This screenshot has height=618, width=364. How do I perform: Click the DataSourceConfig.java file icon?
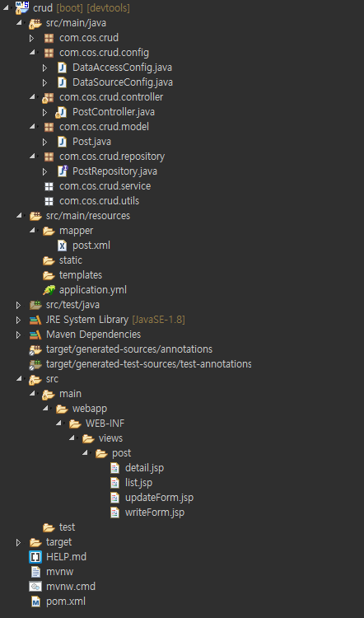(x=63, y=82)
